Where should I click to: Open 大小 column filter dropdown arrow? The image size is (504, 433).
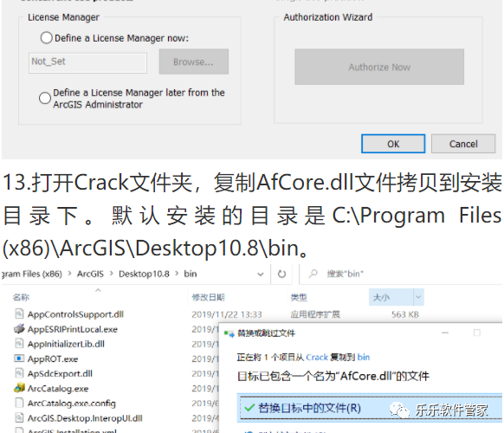pos(418,297)
